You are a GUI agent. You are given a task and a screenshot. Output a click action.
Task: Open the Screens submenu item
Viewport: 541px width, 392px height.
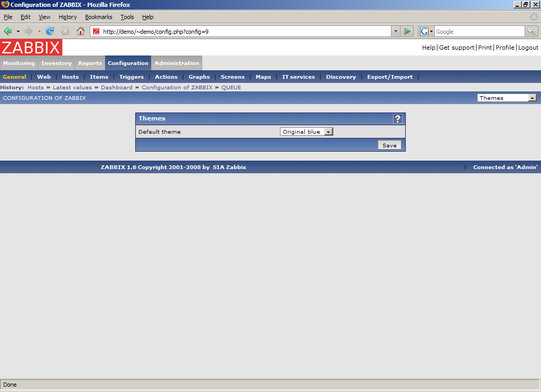(x=232, y=77)
